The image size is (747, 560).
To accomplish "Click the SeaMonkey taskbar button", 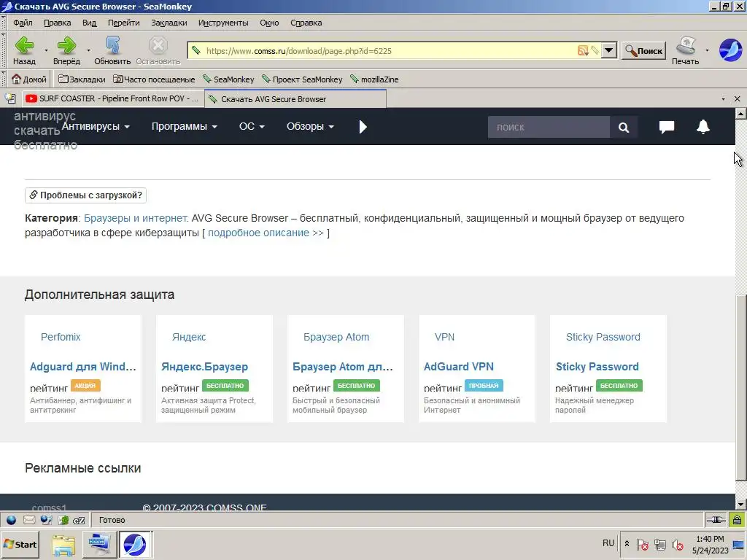I will click(x=135, y=544).
